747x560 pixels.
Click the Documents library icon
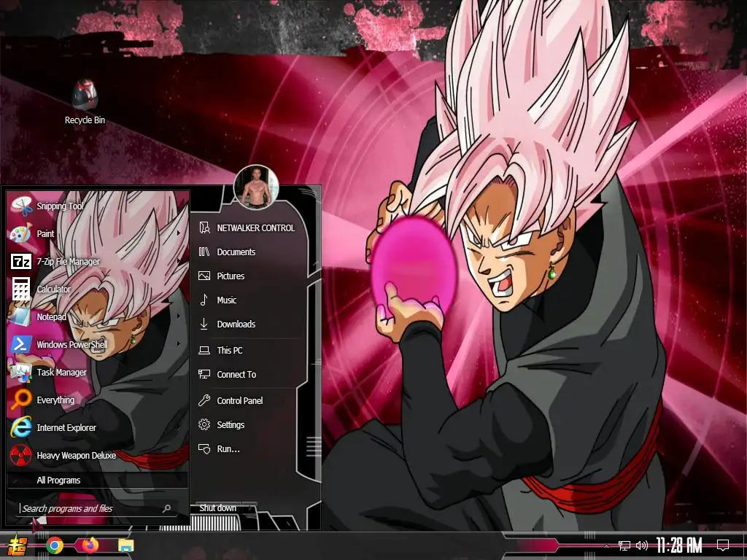pos(204,252)
